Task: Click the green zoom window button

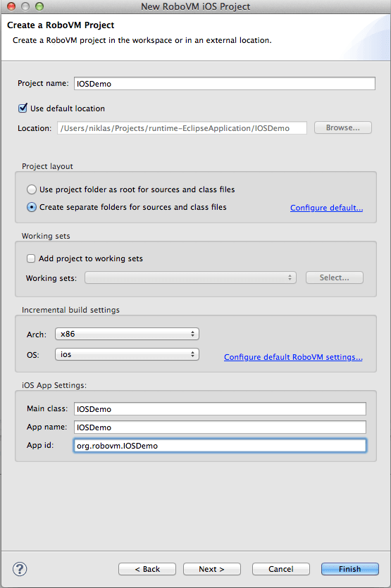Action: tap(39, 6)
